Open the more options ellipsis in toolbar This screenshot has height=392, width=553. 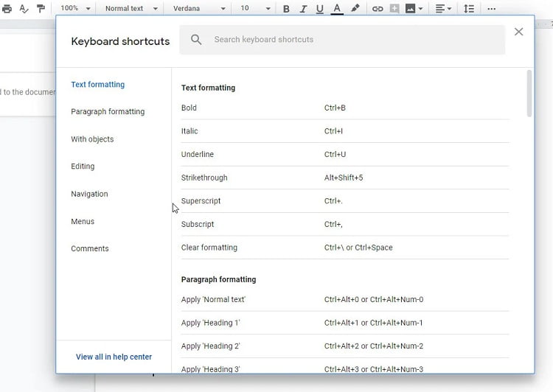coord(492,9)
